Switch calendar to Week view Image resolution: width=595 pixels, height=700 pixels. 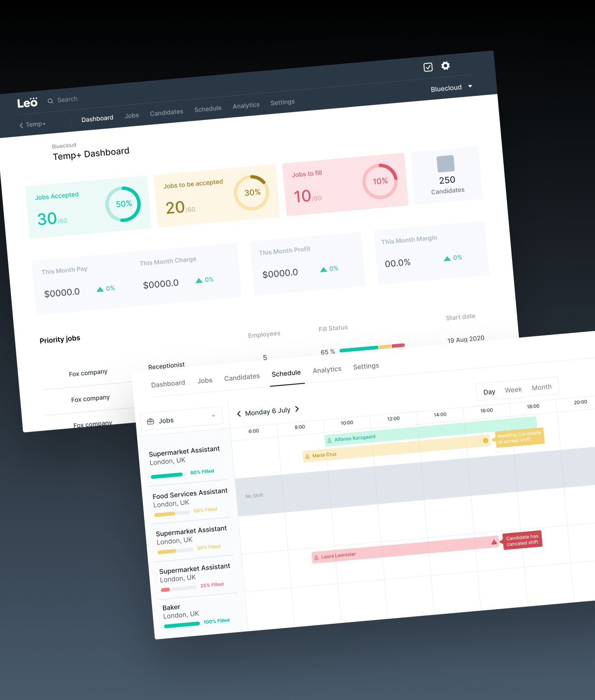point(513,390)
